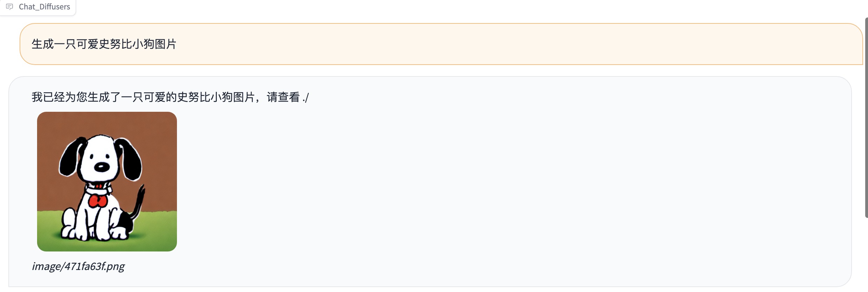This screenshot has width=868, height=292.
Task: Click the Chat_Diffusers header label
Action: (x=44, y=7)
